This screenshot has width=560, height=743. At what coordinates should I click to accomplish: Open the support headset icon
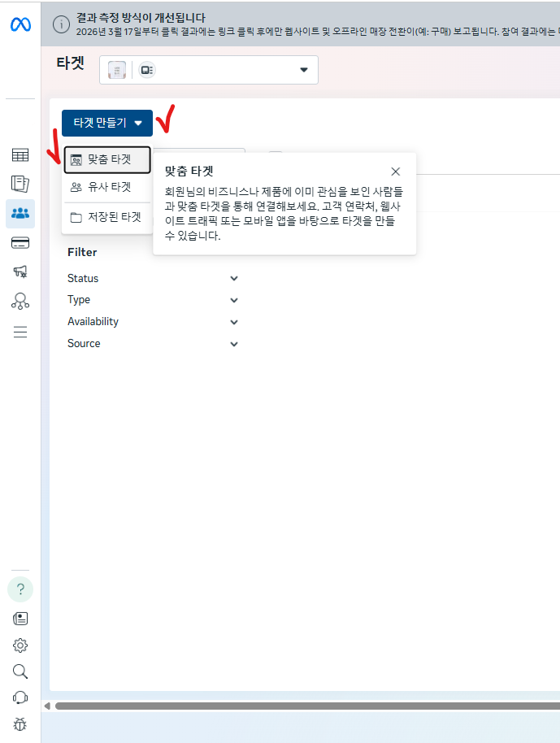(x=20, y=698)
